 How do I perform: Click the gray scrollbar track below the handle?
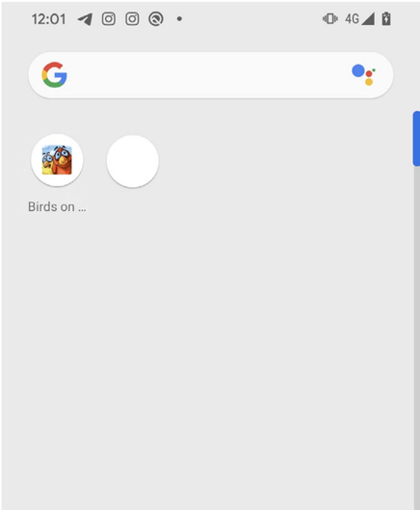417,338
